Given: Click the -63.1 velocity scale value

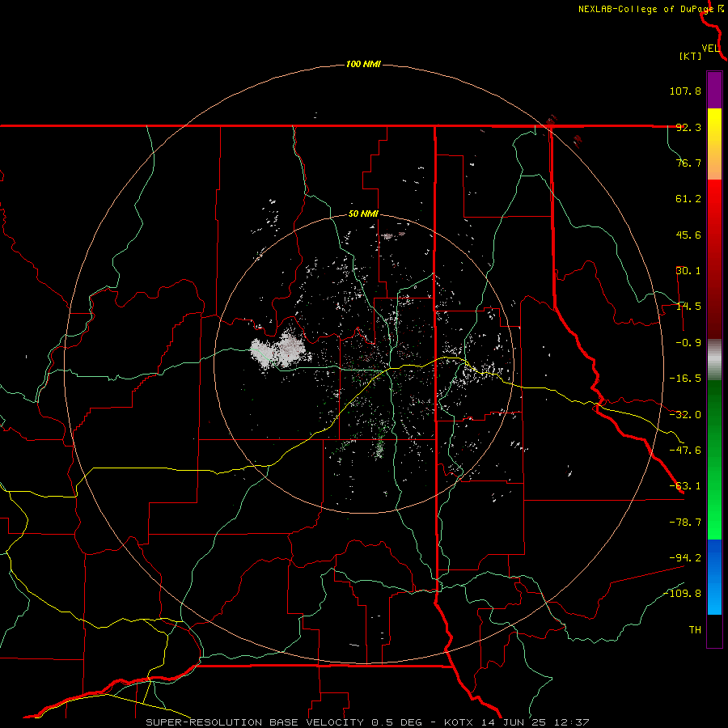Looking at the screenshot, I should coord(685,486).
